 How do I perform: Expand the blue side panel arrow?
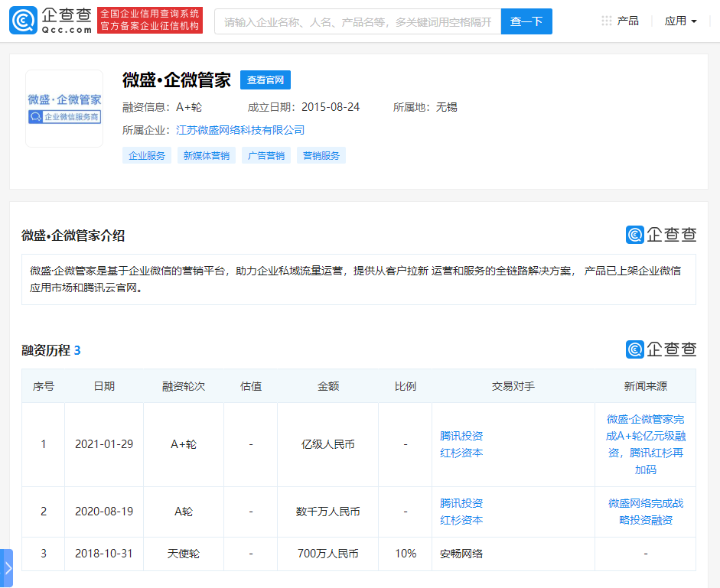tap(6, 568)
